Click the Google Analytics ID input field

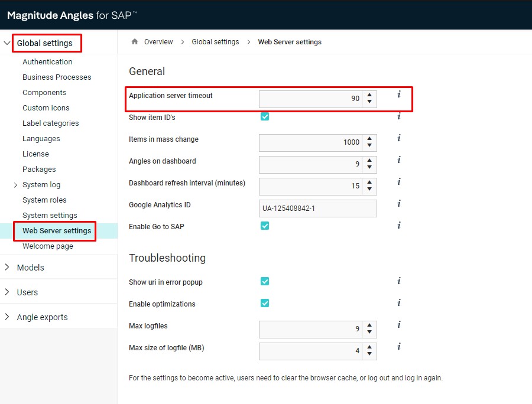point(317,208)
